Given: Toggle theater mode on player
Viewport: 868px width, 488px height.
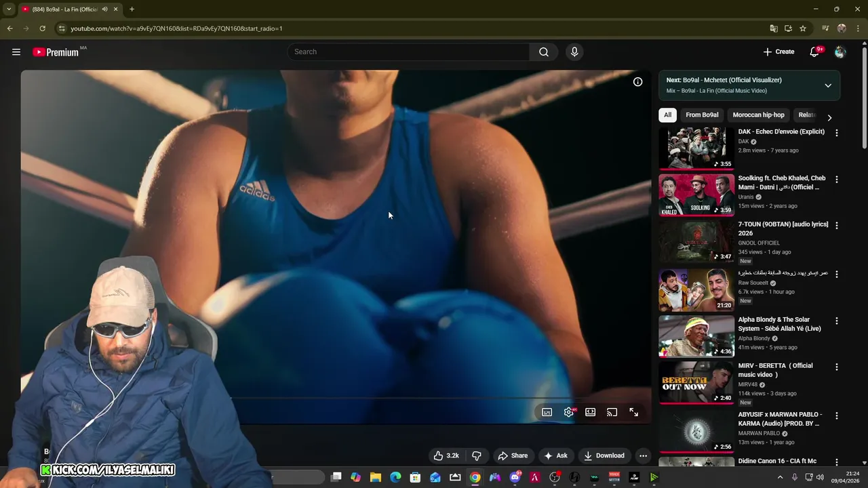Looking at the screenshot, I should (x=591, y=412).
